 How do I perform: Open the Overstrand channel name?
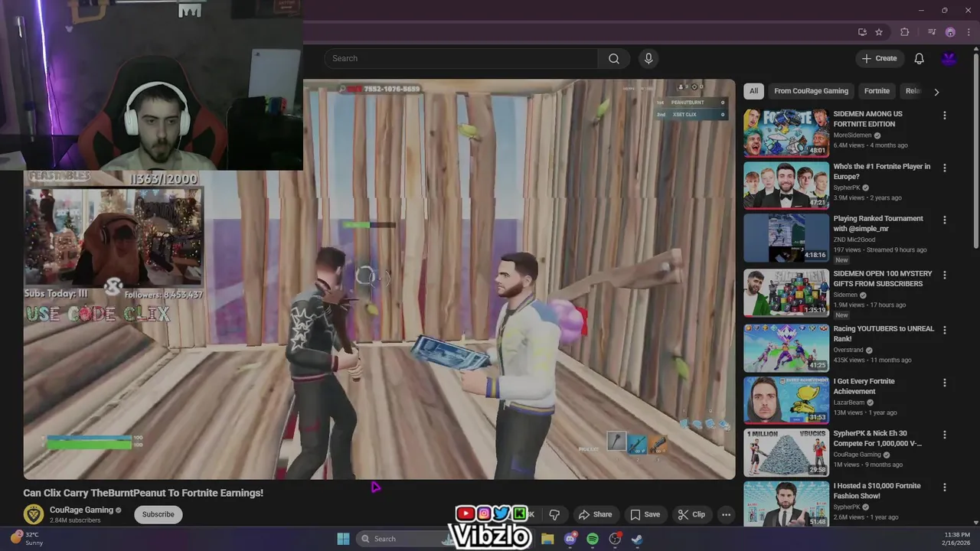(851, 350)
